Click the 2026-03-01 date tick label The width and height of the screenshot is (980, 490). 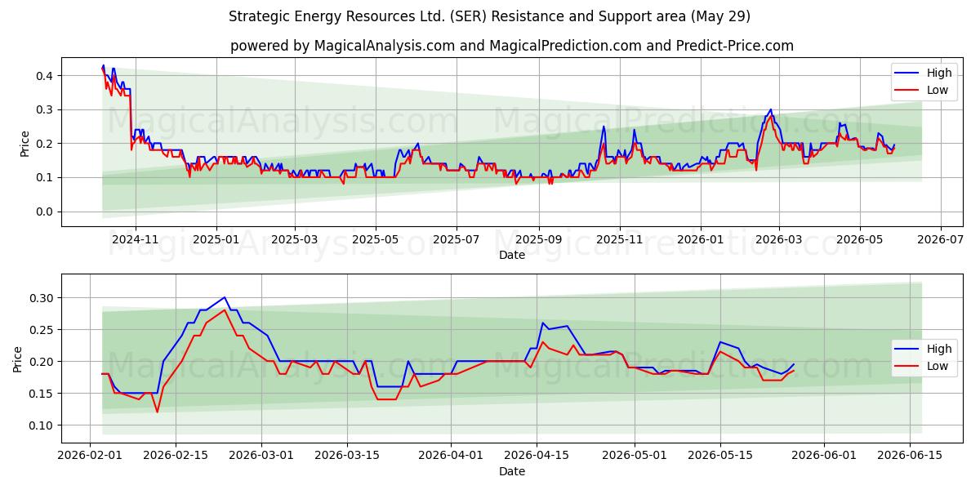pos(261,457)
